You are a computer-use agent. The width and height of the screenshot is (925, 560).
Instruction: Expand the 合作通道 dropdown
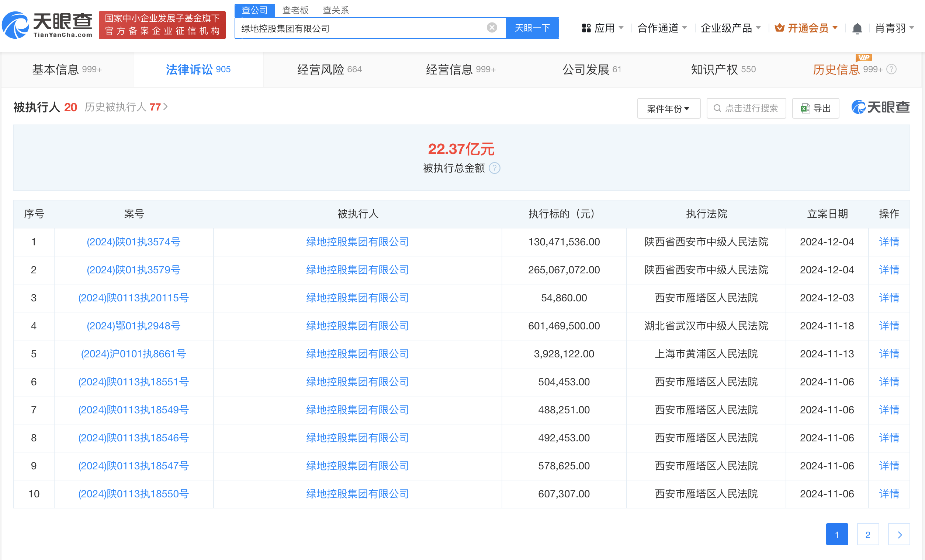click(662, 28)
